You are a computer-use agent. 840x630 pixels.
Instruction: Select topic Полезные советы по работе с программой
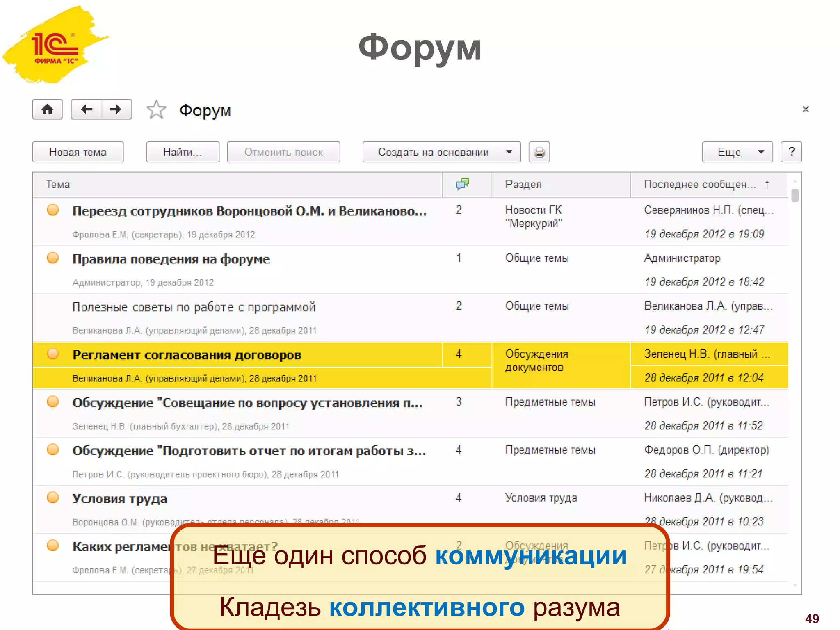coord(194,307)
